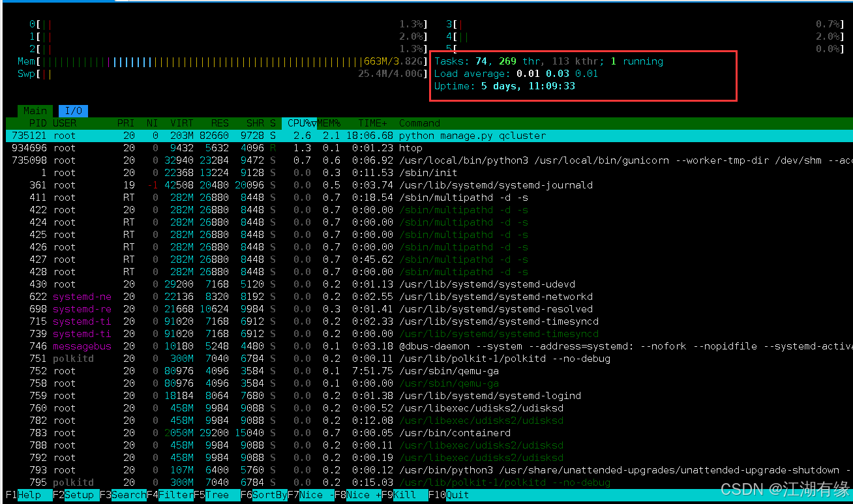Select the systemd-journald process row
This screenshot has width=853, height=504.
429,185
